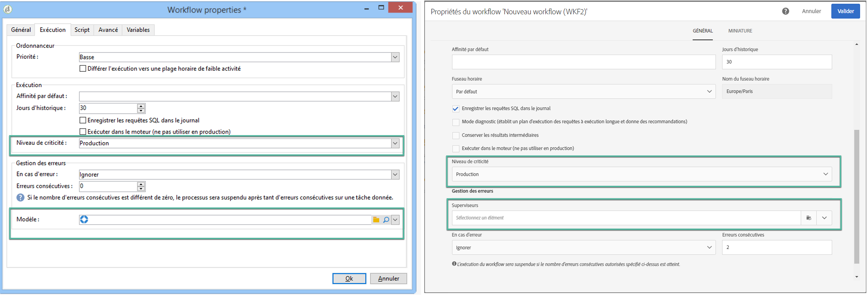Click the folder icon in the Modèle field

pyautogui.click(x=376, y=220)
